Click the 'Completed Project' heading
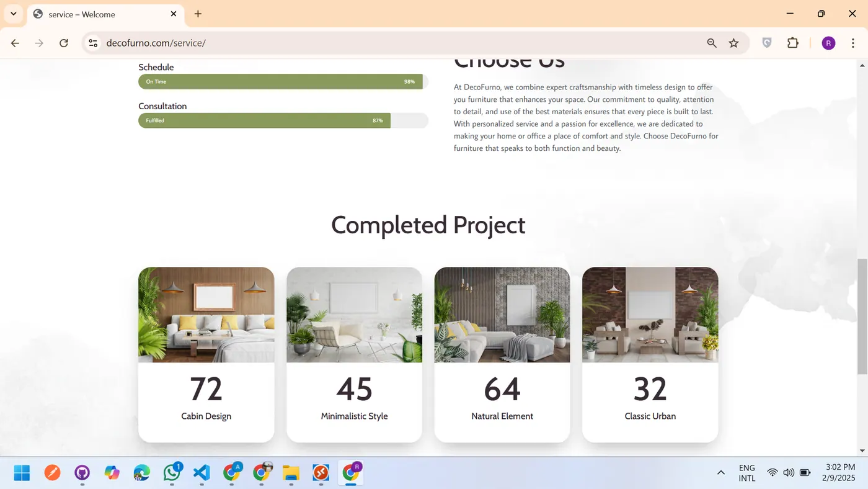868x489 pixels. [428, 225]
